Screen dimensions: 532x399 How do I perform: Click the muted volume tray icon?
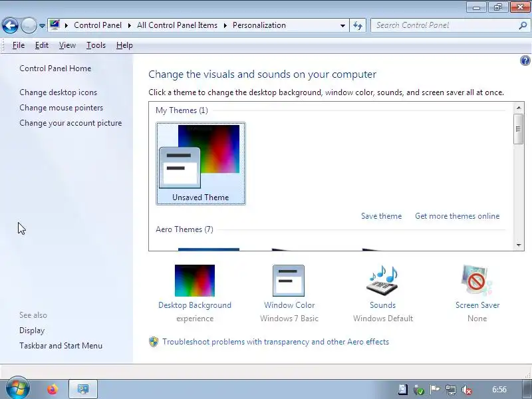tap(467, 390)
